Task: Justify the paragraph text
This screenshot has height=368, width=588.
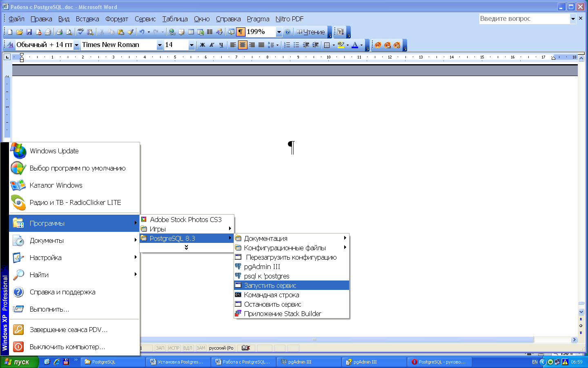Action: 261,45
